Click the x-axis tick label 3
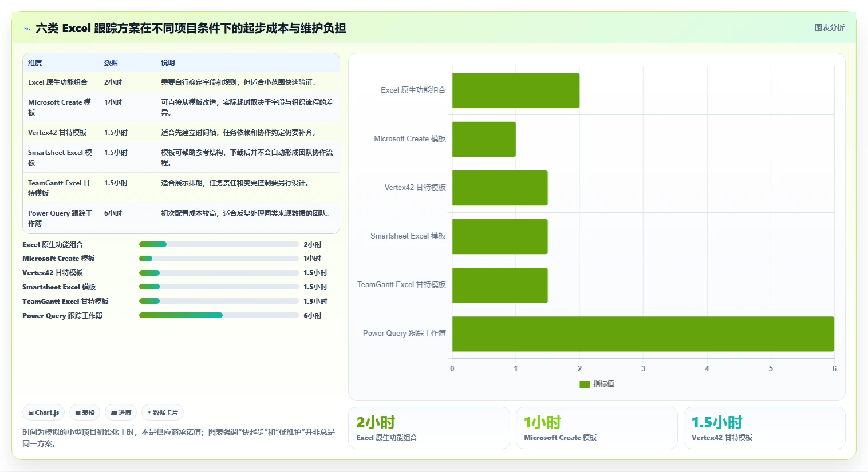The height and width of the screenshot is (472, 868). point(643,368)
